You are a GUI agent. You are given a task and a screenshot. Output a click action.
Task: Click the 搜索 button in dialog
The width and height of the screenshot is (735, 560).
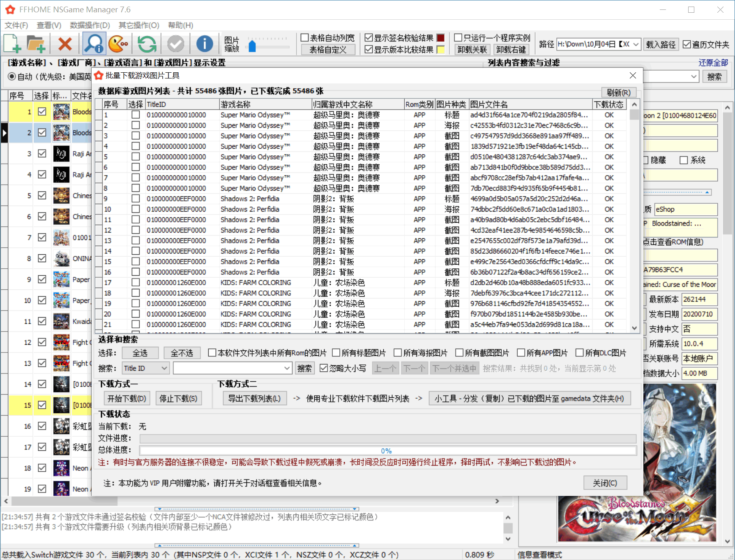tap(304, 368)
